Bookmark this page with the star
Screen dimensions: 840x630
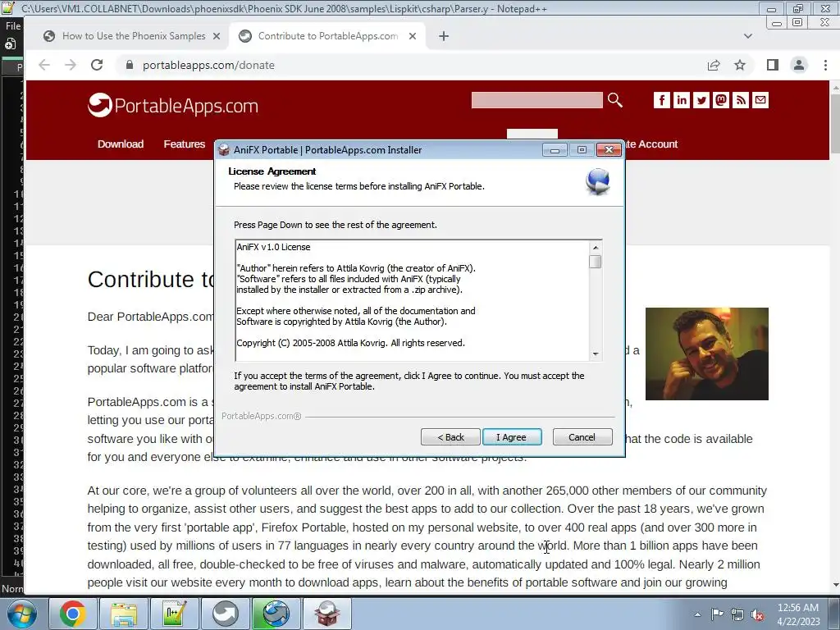click(740, 65)
